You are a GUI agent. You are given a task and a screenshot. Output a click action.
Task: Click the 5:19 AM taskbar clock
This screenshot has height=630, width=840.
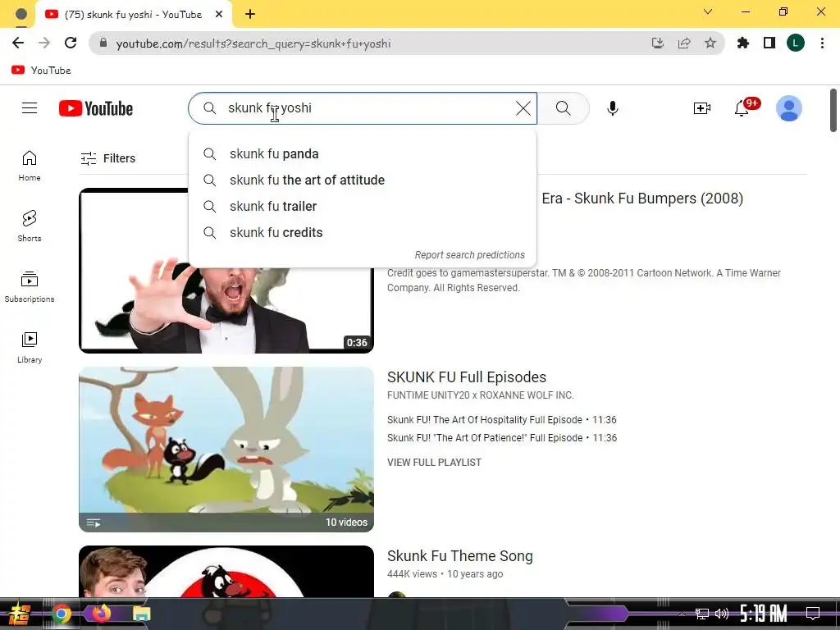coord(763,613)
